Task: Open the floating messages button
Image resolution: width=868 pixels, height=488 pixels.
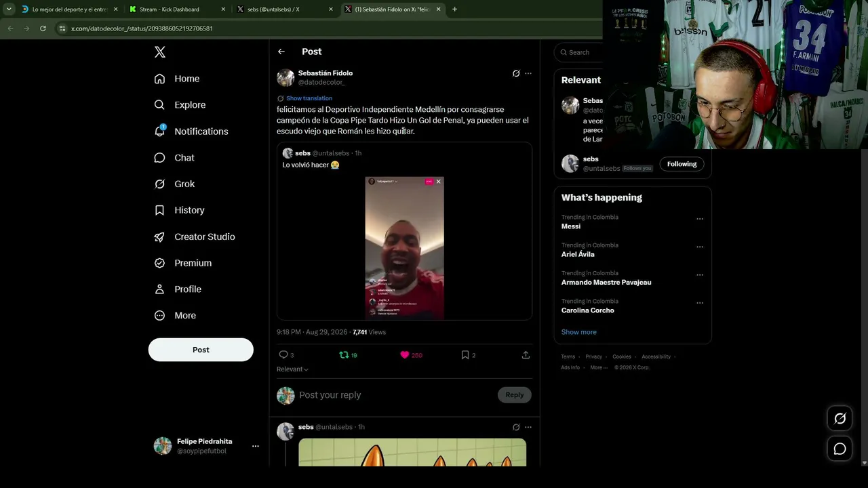Action: [x=840, y=449]
